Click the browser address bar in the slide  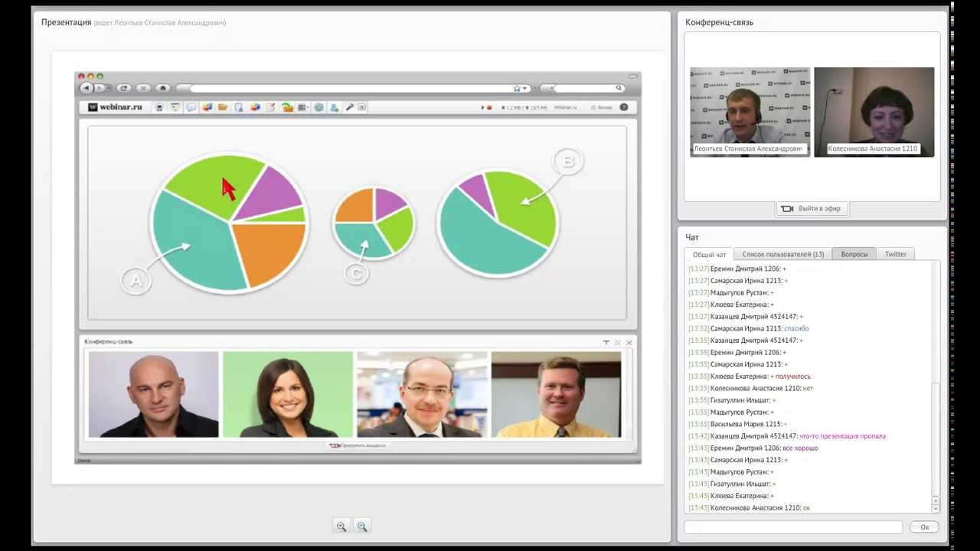click(352, 88)
